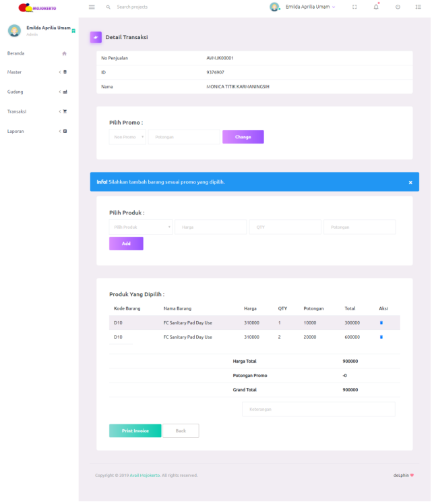The height and width of the screenshot is (504, 432).
Task: Toggle the fullscreen icon
Action: (354, 7)
